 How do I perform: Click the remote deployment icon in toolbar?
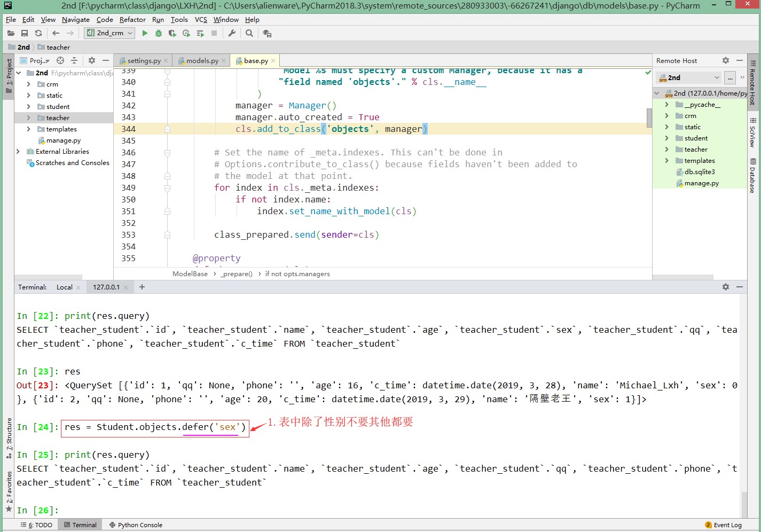267,33
